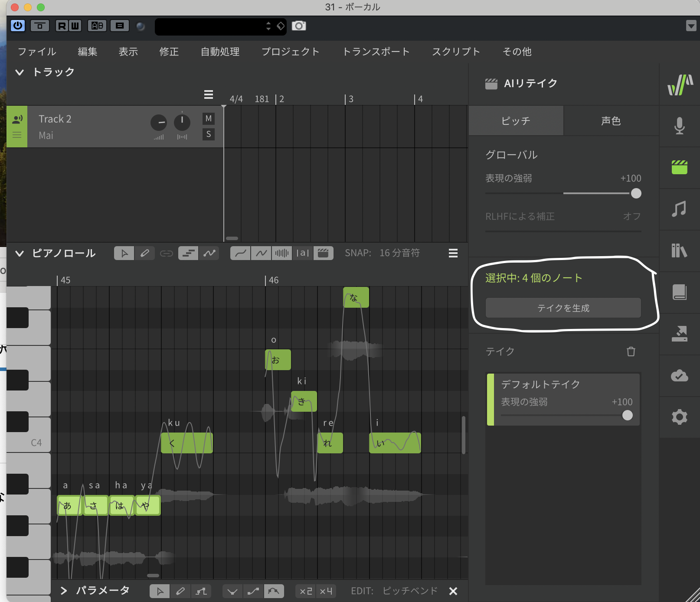The width and height of the screenshot is (700, 602).
Task: Switch to the 声色 tab in AIリテイク
Action: 611,121
